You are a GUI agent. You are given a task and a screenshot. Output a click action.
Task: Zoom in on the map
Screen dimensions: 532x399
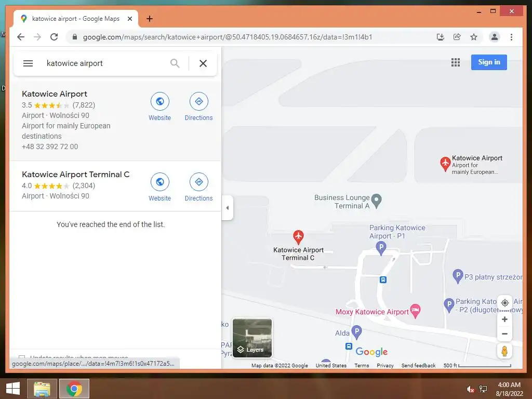click(x=504, y=320)
